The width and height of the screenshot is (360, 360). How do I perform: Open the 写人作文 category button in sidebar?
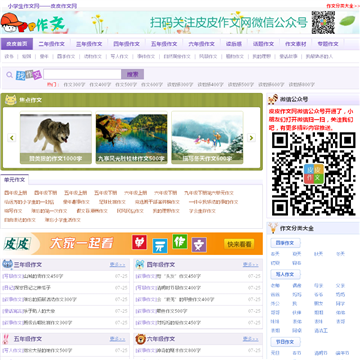tap(285, 274)
